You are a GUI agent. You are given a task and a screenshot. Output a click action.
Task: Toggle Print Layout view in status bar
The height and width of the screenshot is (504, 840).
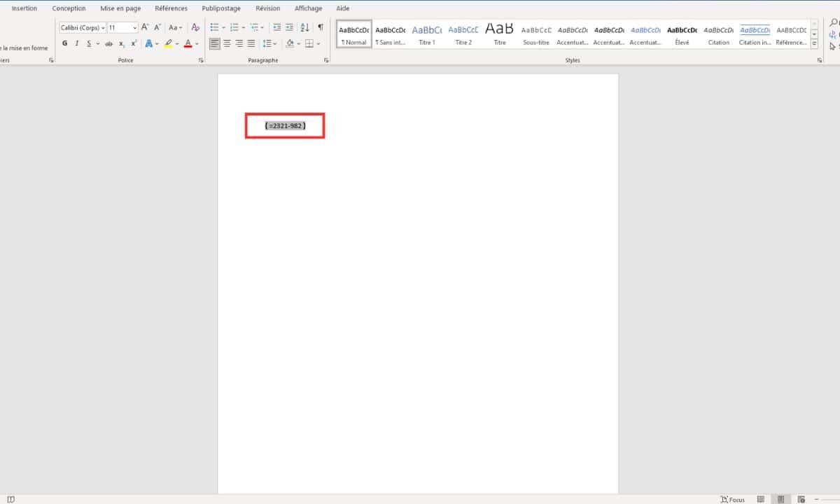click(780, 499)
